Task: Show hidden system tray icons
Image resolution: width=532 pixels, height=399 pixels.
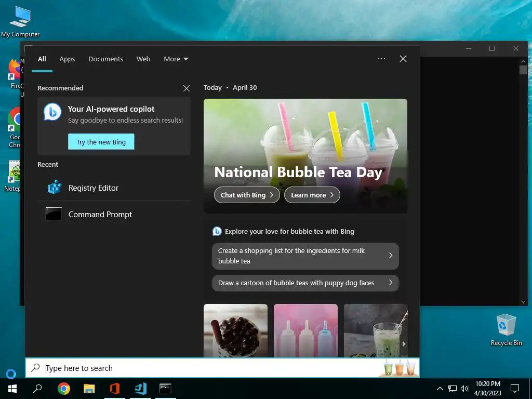Action: click(x=440, y=389)
